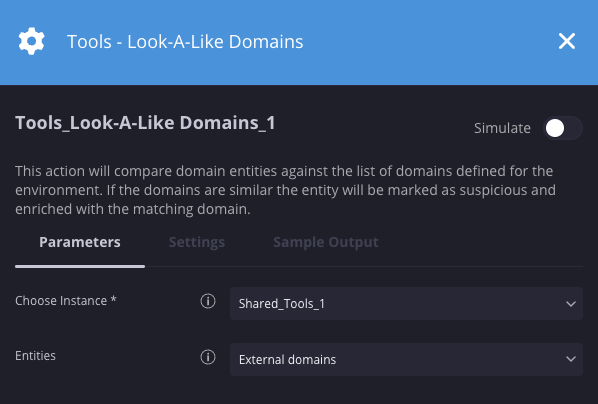Open the External domains entities dropdown
The image size is (598, 404).
[x=406, y=359]
